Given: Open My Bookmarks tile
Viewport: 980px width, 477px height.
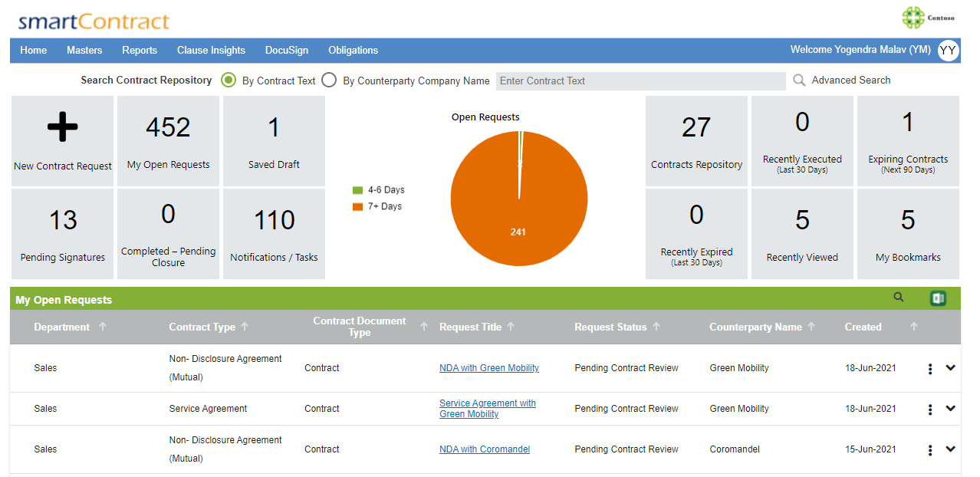Looking at the screenshot, I should pos(908,234).
